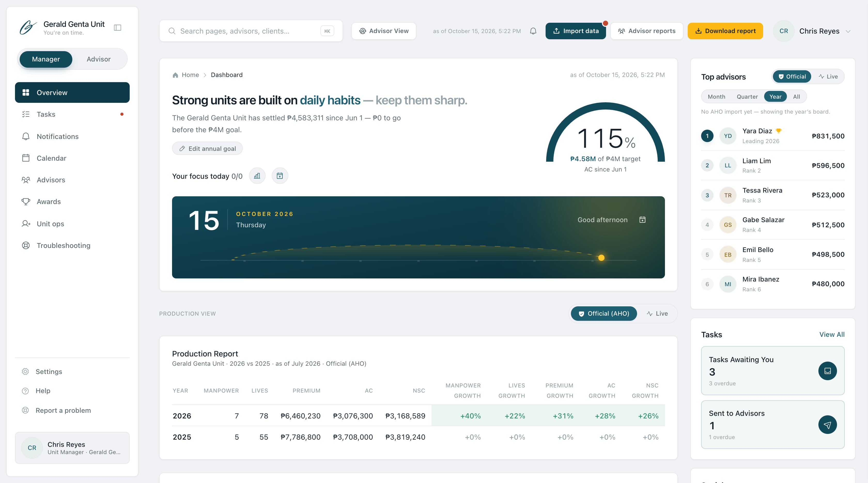Click Tasks Awaiting You inbox icon
Image resolution: width=868 pixels, height=483 pixels.
827,371
